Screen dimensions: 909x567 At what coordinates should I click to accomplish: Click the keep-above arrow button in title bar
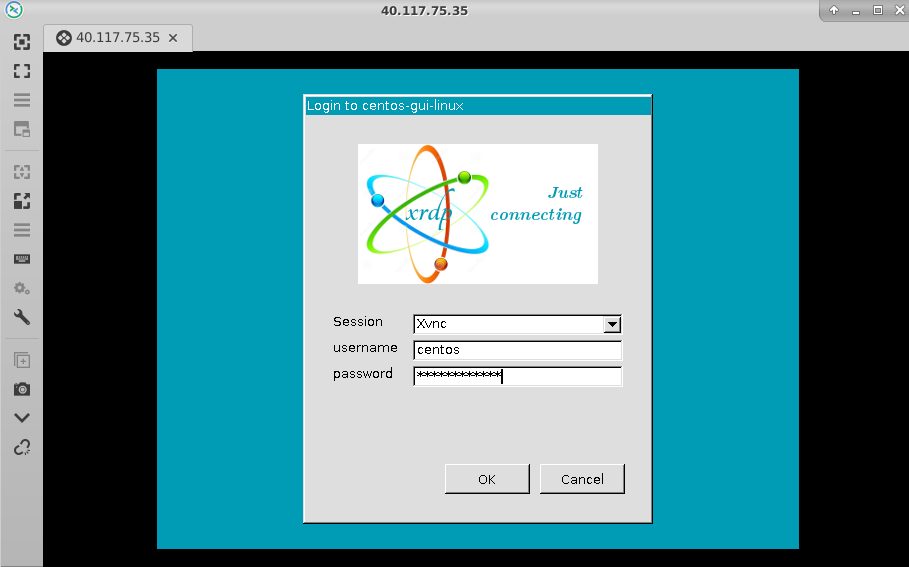834,10
